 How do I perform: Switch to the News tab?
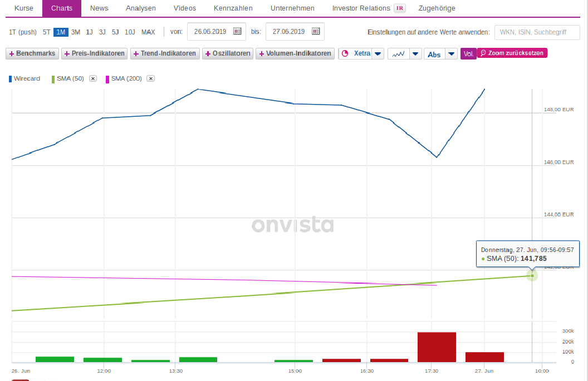point(99,8)
